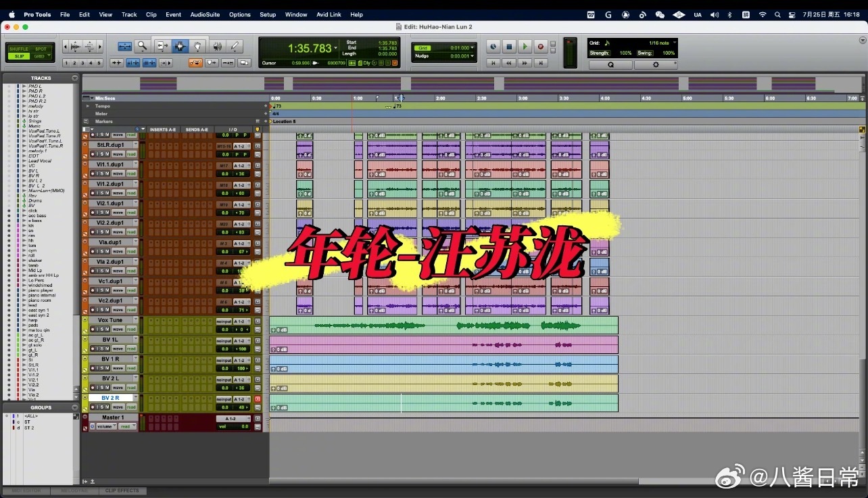Click the Fast Forward transport button
This screenshot has height=498, width=868.
click(x=525, y=63)
